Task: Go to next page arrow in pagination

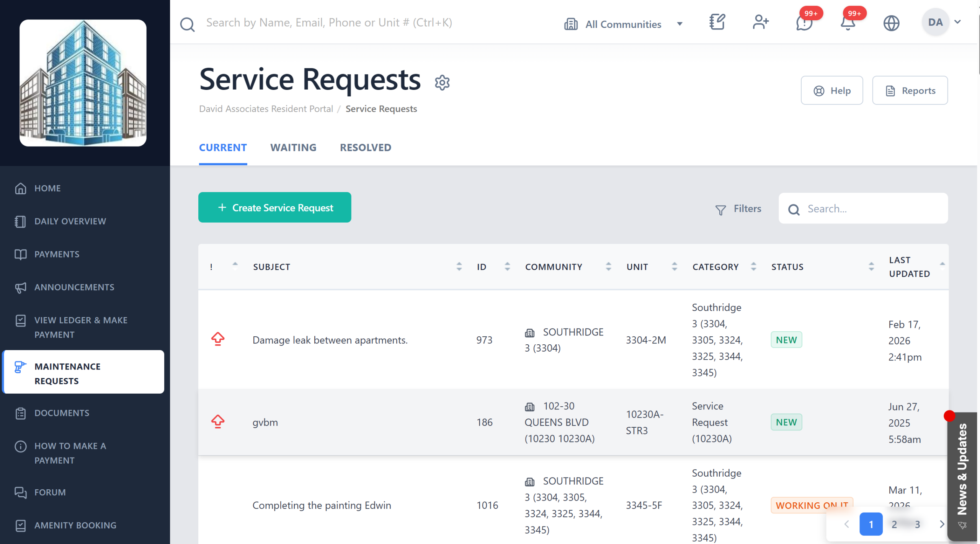Action: point(942,524)
